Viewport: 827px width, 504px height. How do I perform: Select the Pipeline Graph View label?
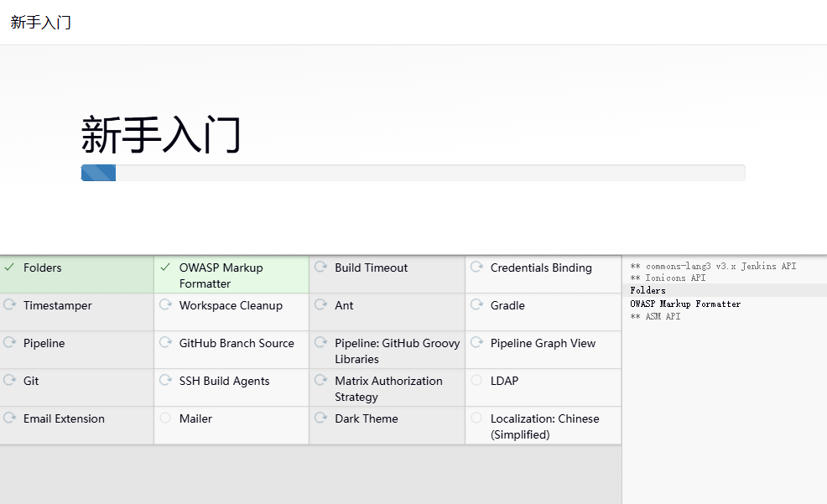[x=543, y=344]
